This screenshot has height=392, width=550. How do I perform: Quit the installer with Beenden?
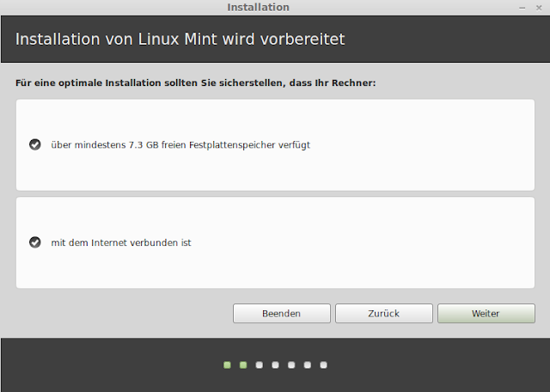281,314
